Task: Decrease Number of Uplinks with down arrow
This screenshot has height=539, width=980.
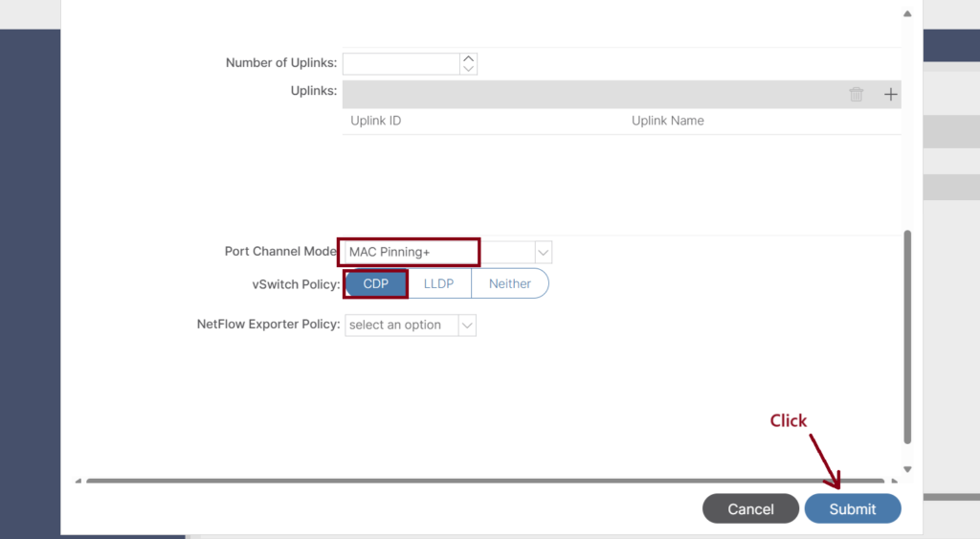Action: click(468, 69)
